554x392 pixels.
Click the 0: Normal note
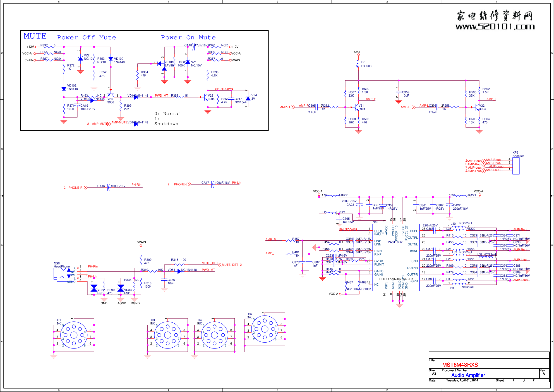(168, 114)
